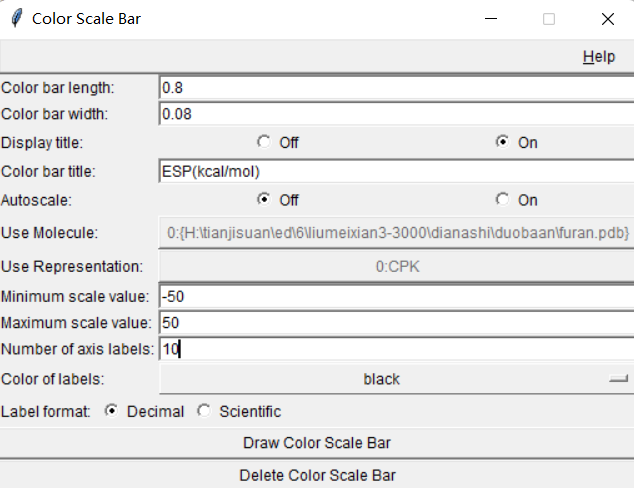634x488 pixels.
Task: Focus the Color bar title input
Action: [395, 171]
